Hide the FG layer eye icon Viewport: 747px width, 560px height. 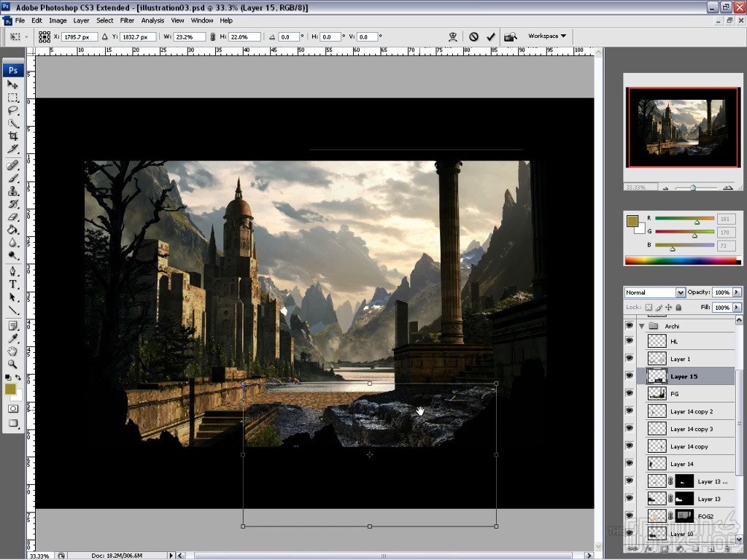630,394
